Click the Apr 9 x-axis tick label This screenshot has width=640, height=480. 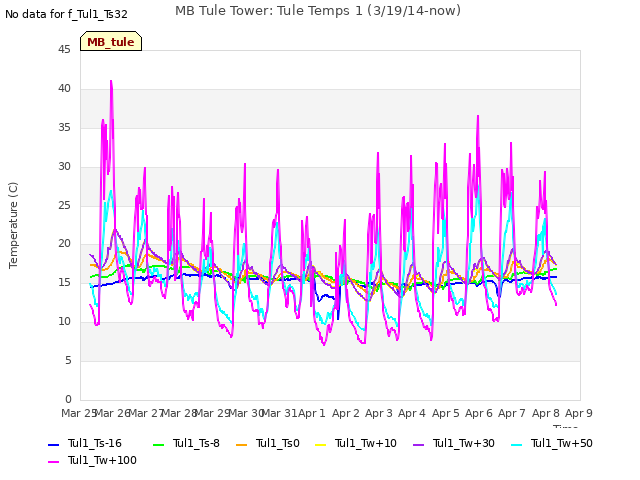pyautogui.click(x=579, y=413)
